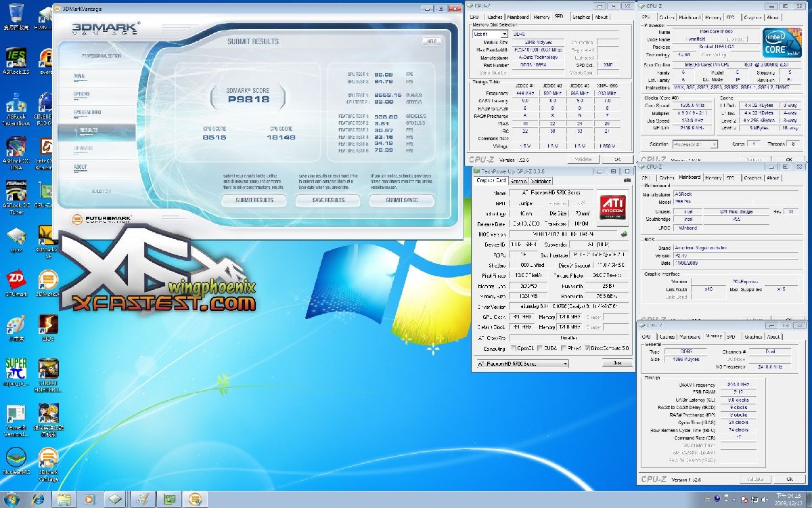Switch to GPU-Z green icon in taskbar
The width and height of the screenshot is (812, 508).
coord(168,499)
